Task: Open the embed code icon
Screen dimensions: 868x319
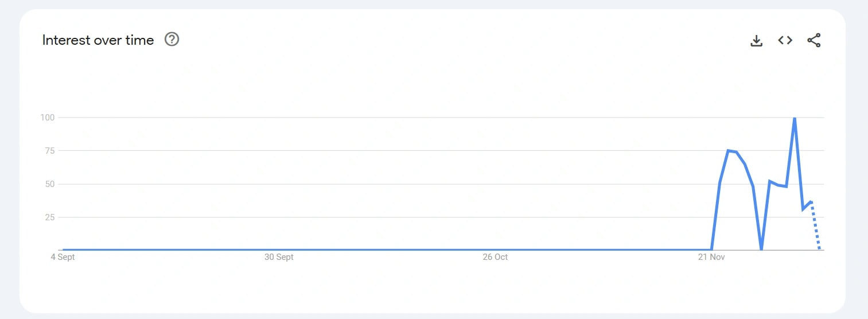Action: 785,40
